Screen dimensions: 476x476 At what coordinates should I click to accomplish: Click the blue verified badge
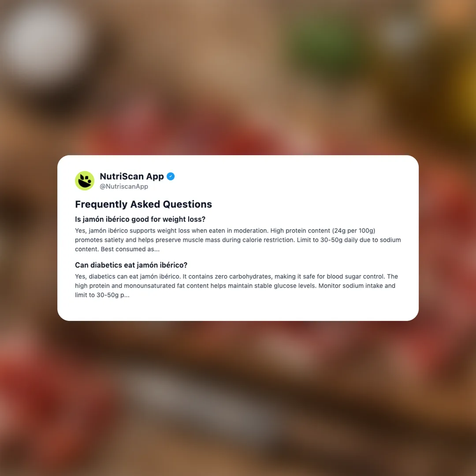(171, 176)
